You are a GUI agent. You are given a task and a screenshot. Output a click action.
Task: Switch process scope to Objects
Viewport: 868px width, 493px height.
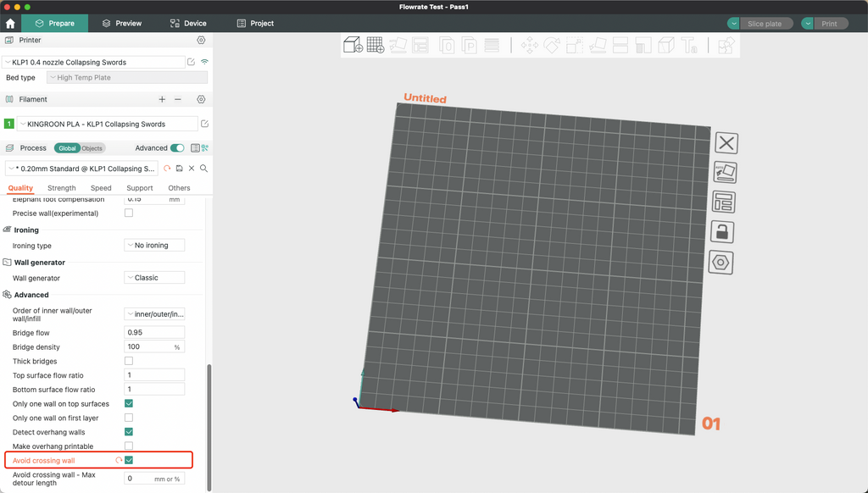coord(92,148)
